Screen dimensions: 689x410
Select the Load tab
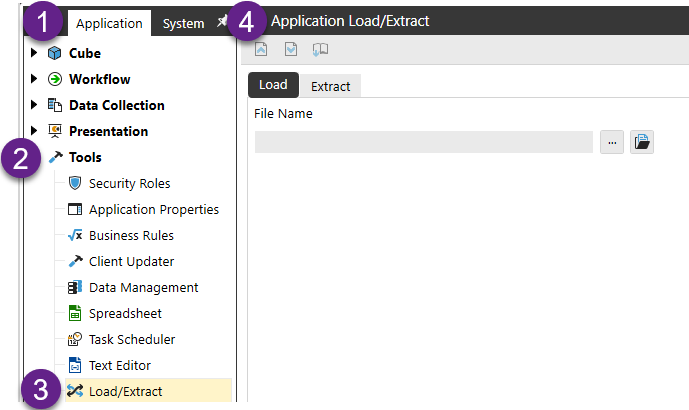[273, 85]
